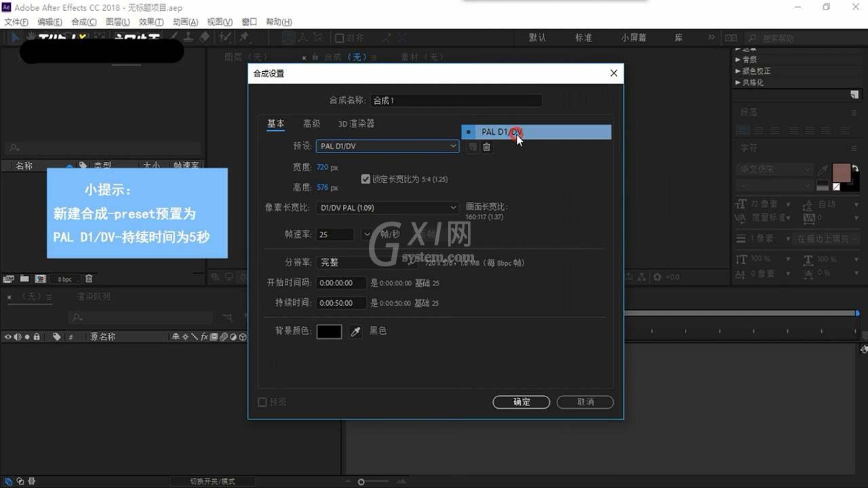The height and width of the screenshot is (488, 868).
Task: Open the black background color swatch
Action: click(x=330, y=331)
